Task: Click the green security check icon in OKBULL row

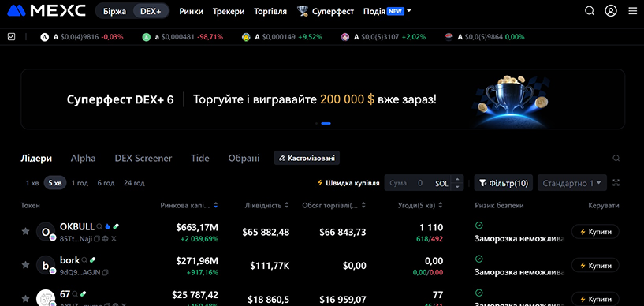Action: tap(479, 225)
